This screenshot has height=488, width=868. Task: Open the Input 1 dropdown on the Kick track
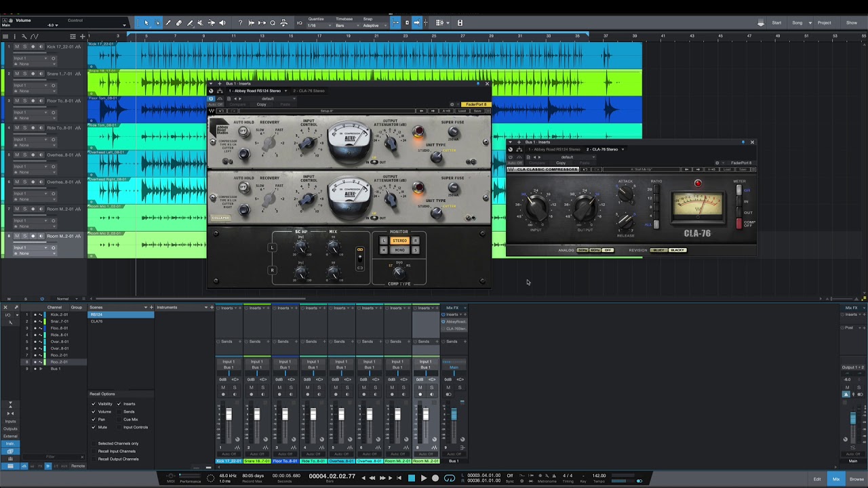point(30,58)
